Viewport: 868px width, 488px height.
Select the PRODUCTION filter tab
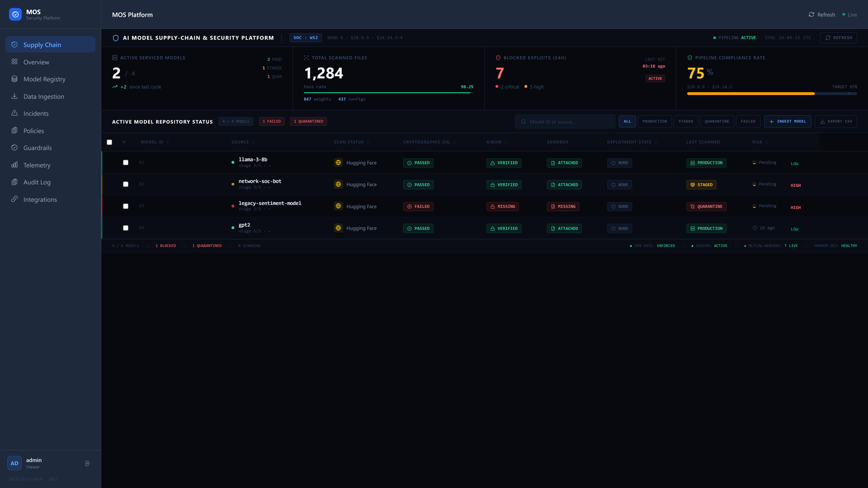(x=655, y=121)
